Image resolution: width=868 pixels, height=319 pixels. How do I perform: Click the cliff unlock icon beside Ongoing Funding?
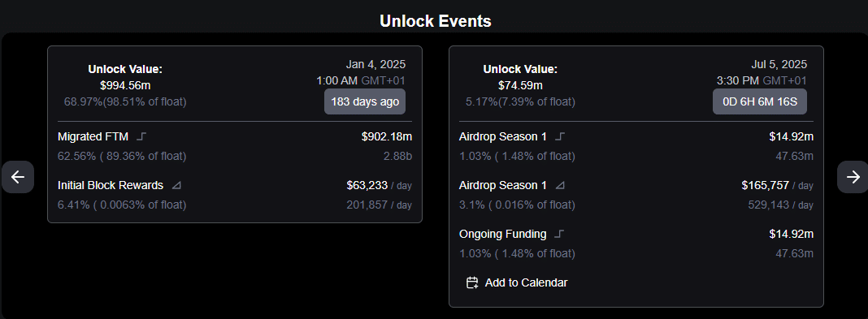[559, 234]
